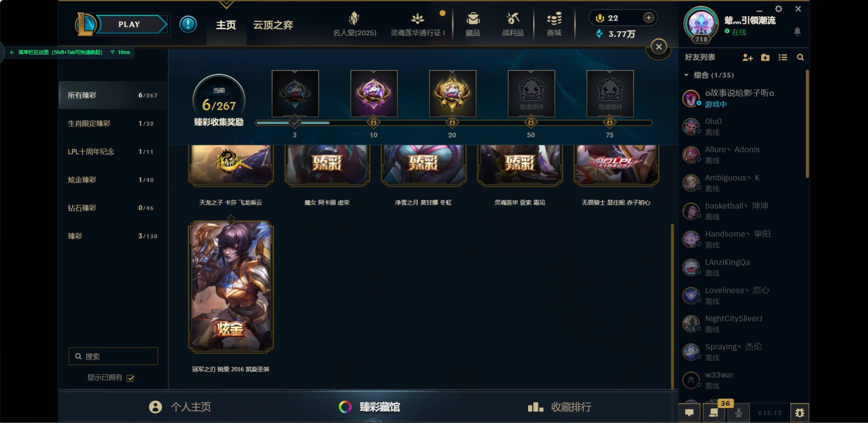Click the notification bell icon
Viewport: 868px width, 423px height.
click(x=797, y=31)
